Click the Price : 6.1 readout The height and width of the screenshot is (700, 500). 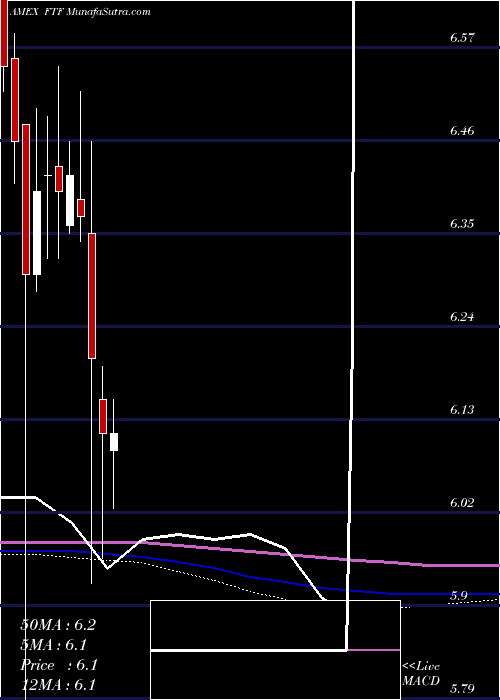tap(59, 665)
